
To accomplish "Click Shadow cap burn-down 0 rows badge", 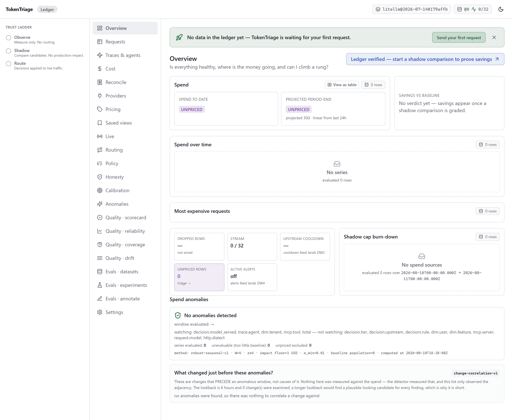I will (488, 237).
